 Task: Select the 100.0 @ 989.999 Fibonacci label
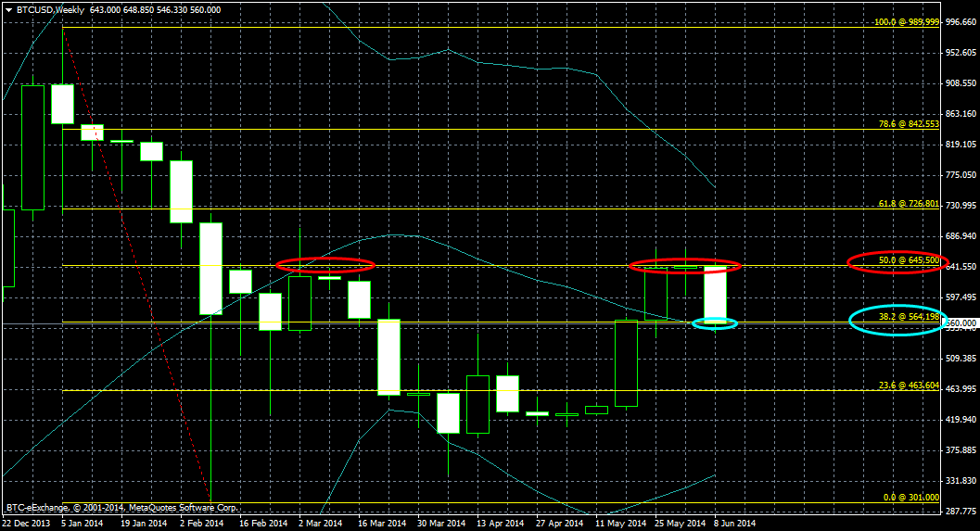(907, 21)
